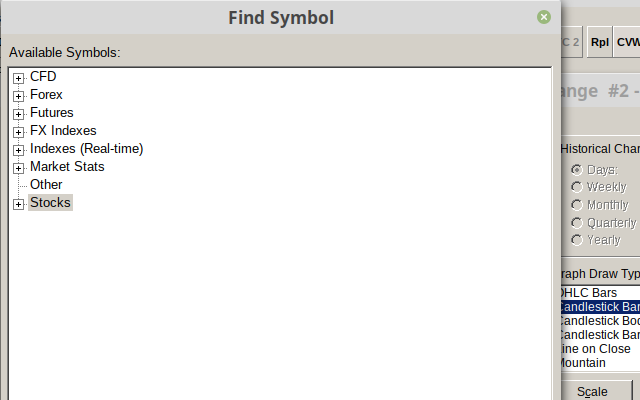This screenshot has width=640, height=400.
Task: Click plus icon beside Market Stats
Action: tap(18, 168)
